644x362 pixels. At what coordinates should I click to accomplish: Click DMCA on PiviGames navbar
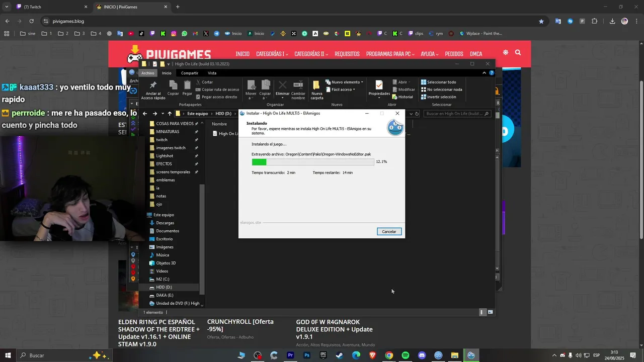coord(476,54)
